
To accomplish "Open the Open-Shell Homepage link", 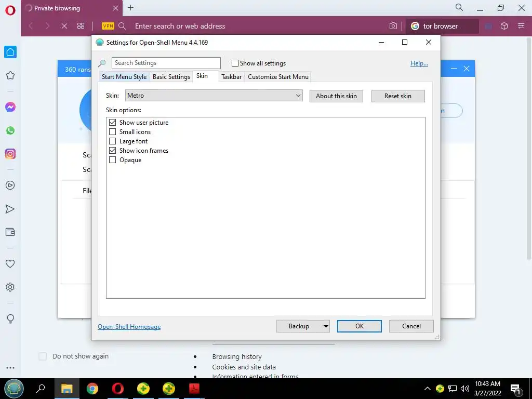I will coord(129,327).
